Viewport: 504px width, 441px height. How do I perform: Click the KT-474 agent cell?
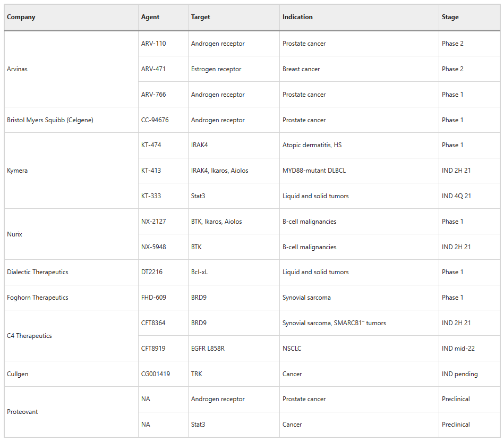(x=151, y=145)
